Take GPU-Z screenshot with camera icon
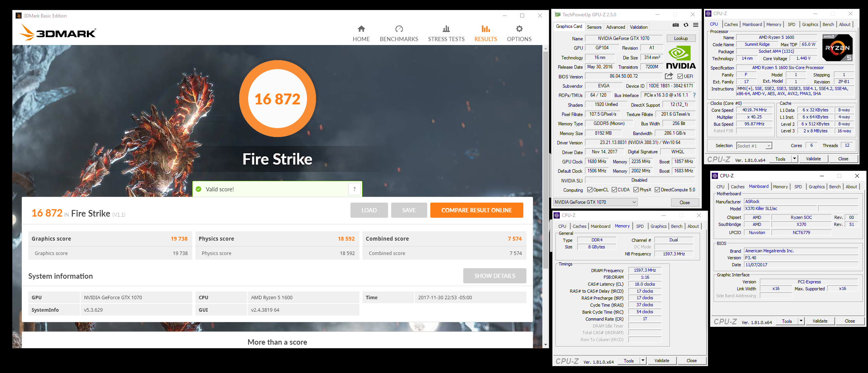868x373 pixels. click(x=676, y=25)
